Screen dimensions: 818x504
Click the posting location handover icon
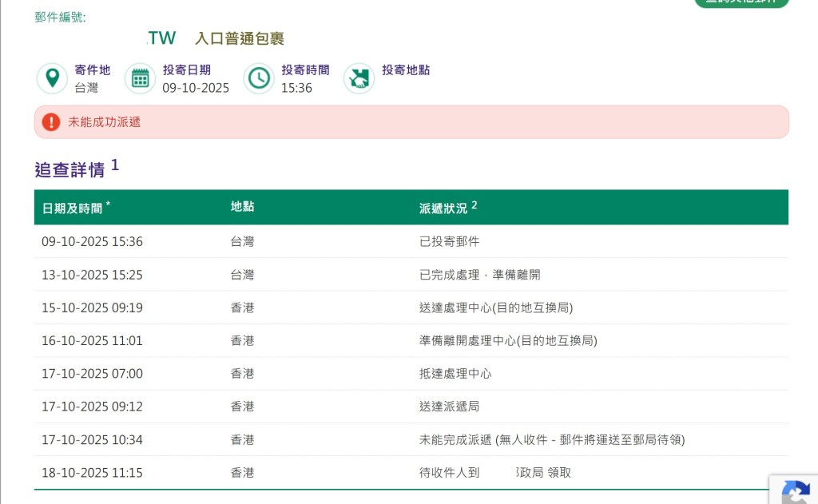[x=359, y=78]
